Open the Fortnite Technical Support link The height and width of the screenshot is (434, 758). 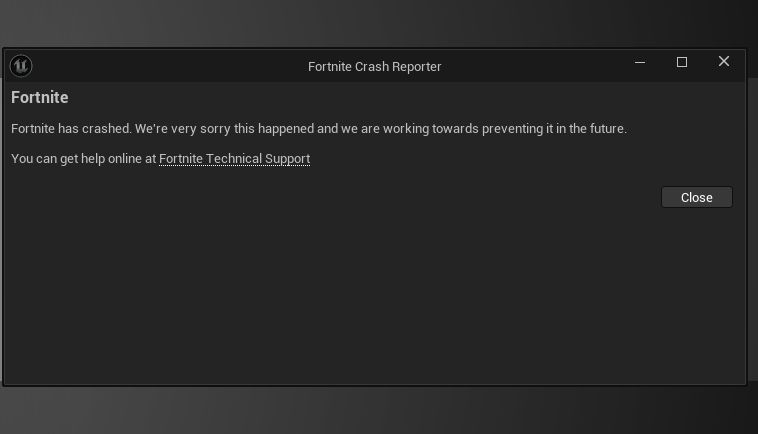pyautogui.click(x=234, y=159)
